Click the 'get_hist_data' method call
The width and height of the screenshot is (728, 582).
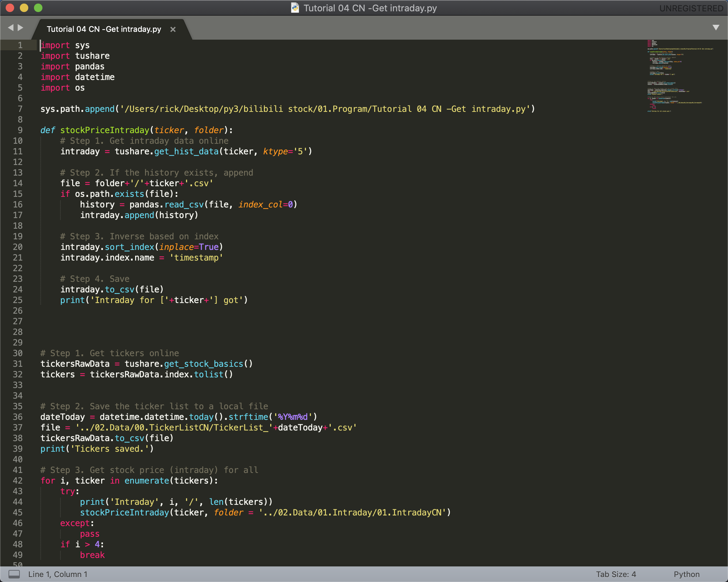click(x=186, y=152)
